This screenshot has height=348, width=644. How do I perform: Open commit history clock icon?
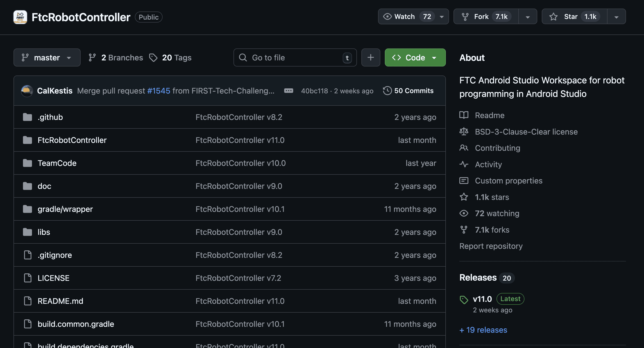point(387,91)
